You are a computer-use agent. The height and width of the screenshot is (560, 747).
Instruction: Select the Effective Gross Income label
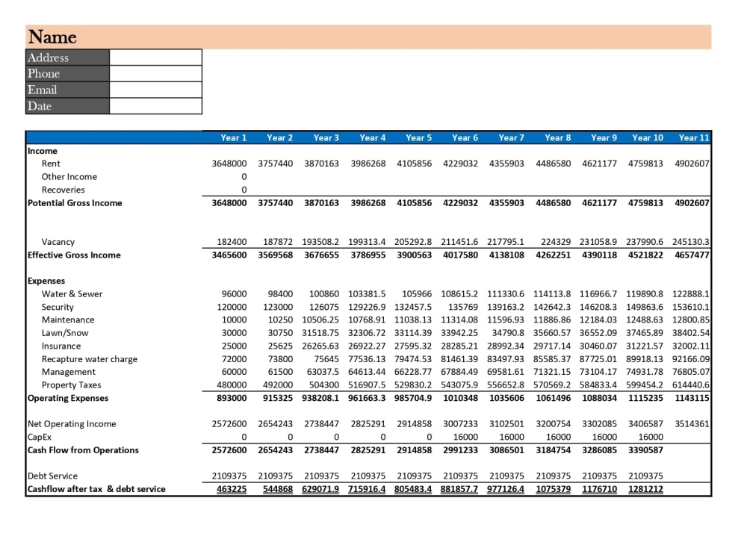(74, 255)
